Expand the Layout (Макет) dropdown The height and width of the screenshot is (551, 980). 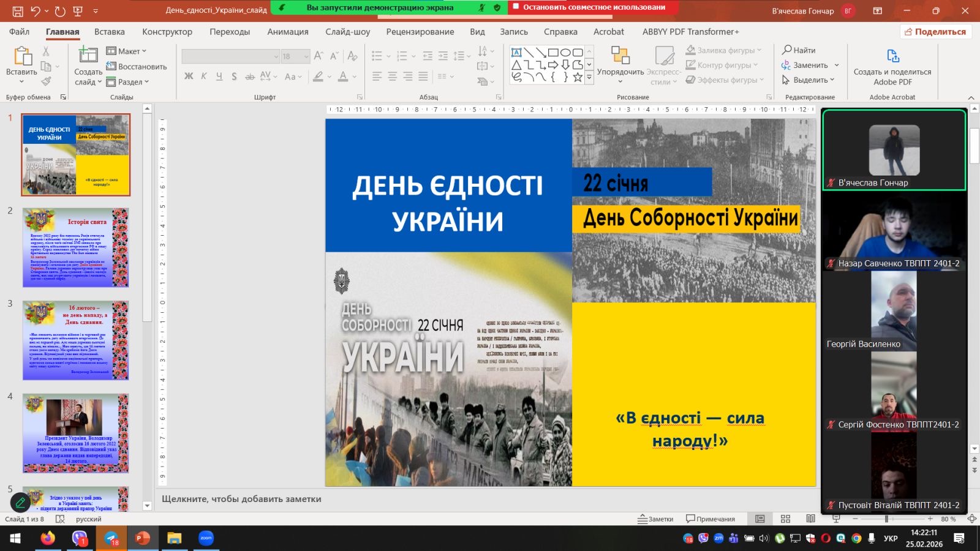[127, 51]
